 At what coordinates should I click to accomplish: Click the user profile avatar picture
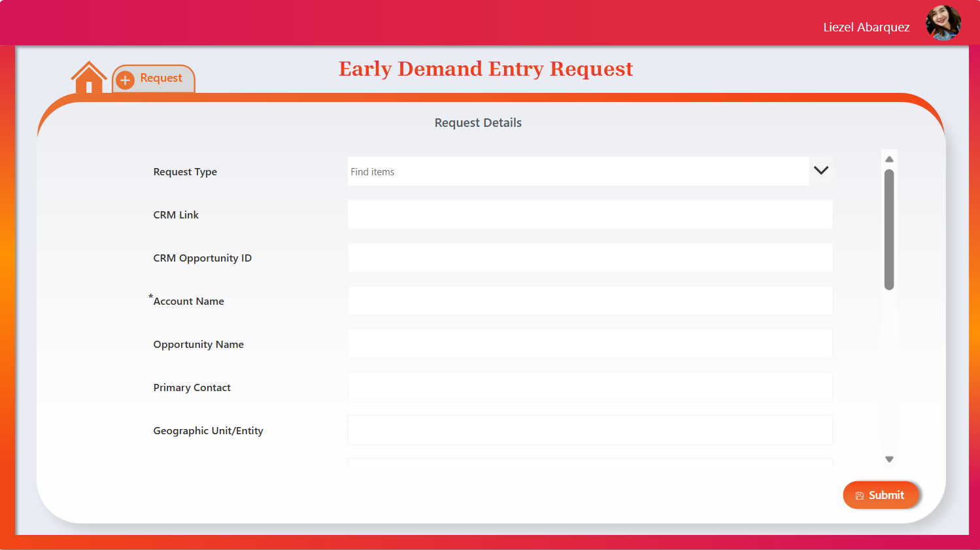(x=943, y=24)
